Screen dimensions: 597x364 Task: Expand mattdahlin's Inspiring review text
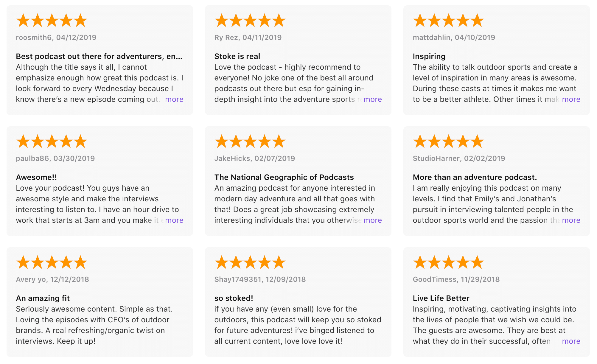pyautogui.click(x=571, y=99)
